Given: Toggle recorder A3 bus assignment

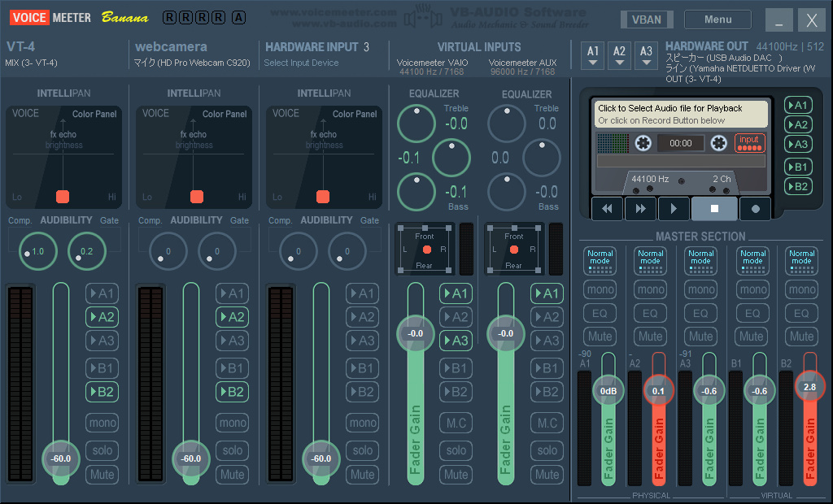Looking at the screenshot, I should pos(798,144).
